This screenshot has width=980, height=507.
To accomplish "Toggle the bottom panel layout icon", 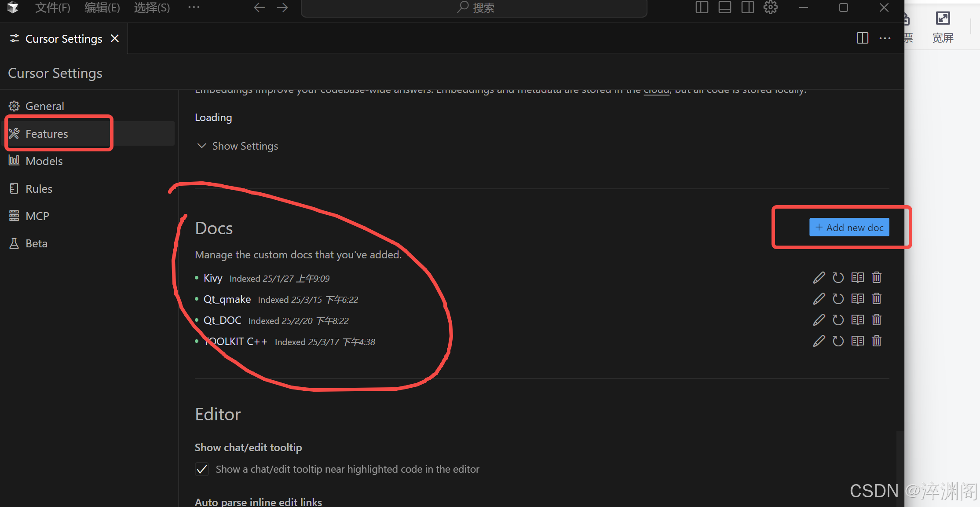I will [724, 7].
